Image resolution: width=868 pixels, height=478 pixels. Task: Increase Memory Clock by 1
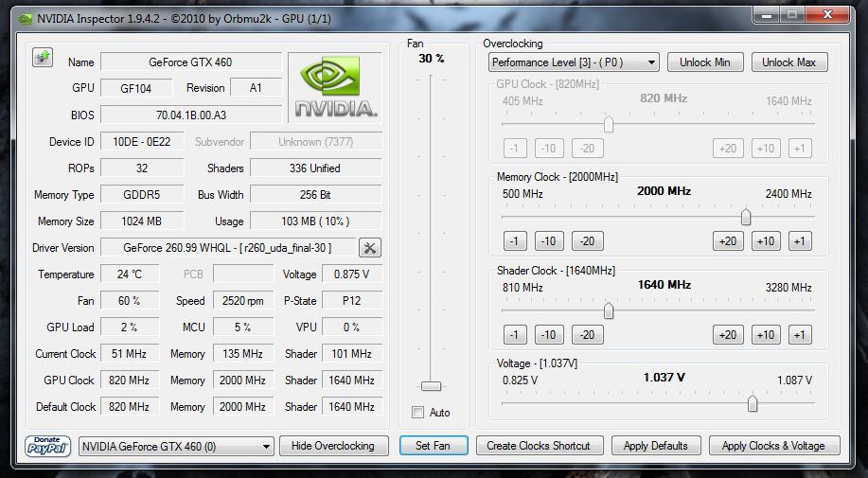(799, 241)
